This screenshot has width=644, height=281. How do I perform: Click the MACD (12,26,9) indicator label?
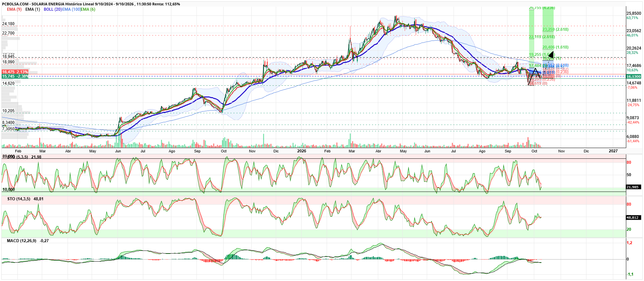point(22,241)
